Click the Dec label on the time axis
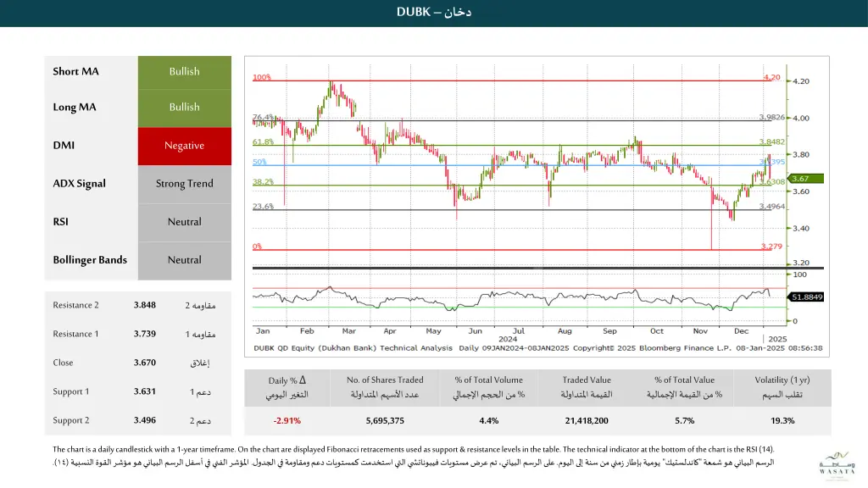This screenshot has height=488, width=868. (x=741, y=331)
